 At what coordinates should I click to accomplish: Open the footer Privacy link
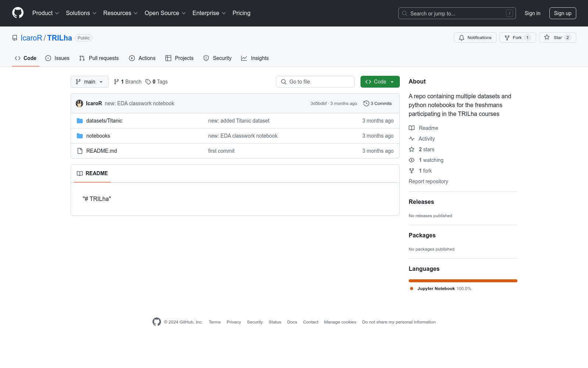click(x=234, y=322)
